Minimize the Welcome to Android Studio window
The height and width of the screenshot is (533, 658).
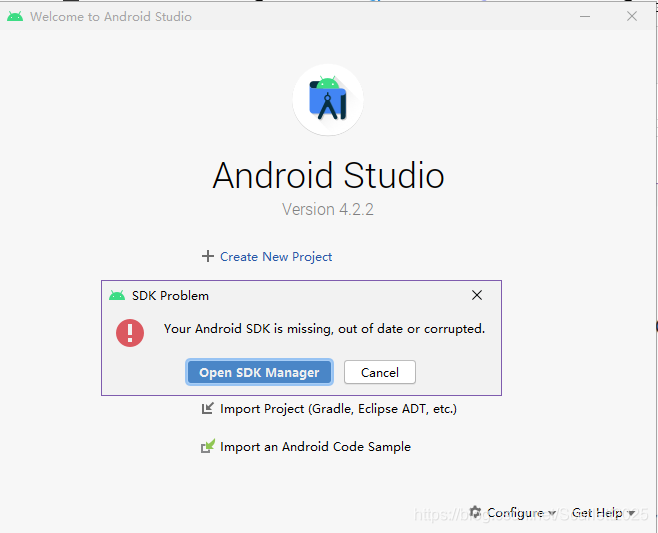pos(585,16)
